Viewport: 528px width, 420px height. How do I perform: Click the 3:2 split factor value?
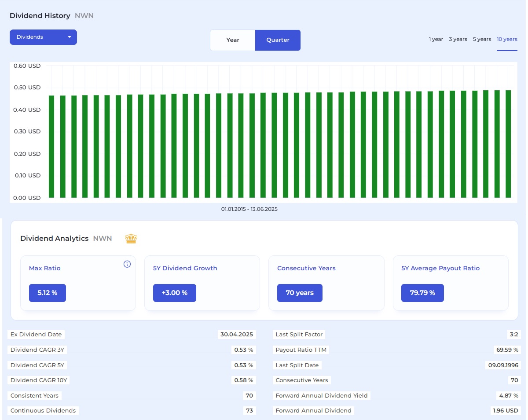[x=514, y=335]
